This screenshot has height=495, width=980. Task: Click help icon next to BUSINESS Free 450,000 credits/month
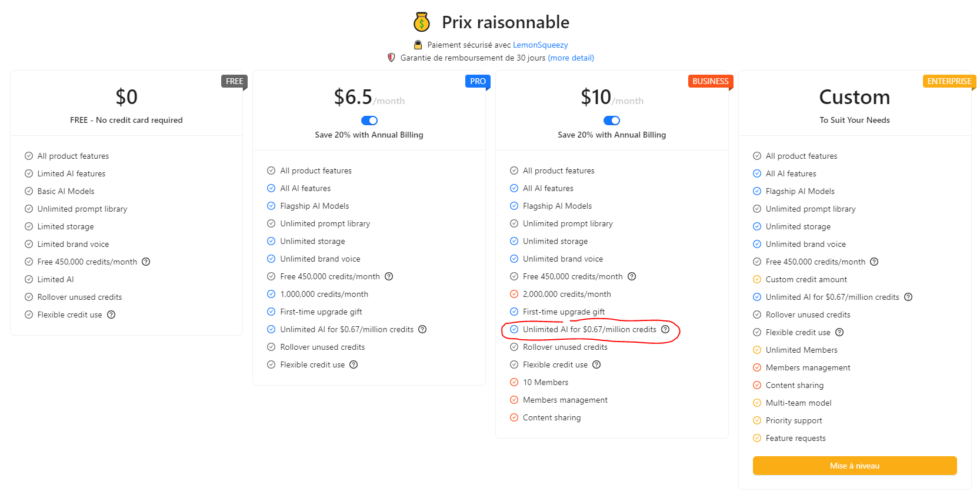pyautogui.click(x=632, y=276)
